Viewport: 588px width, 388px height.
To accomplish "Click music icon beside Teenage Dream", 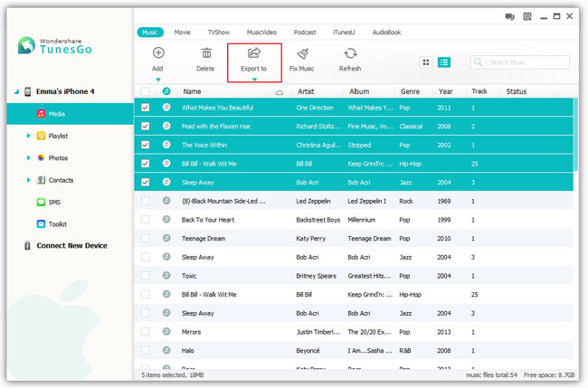I will 166,238.
